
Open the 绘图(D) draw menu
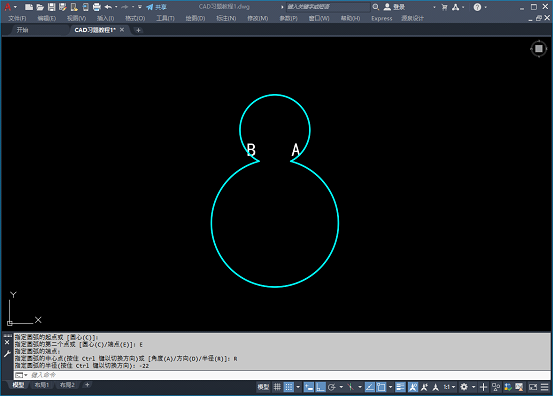pos(195,18)
